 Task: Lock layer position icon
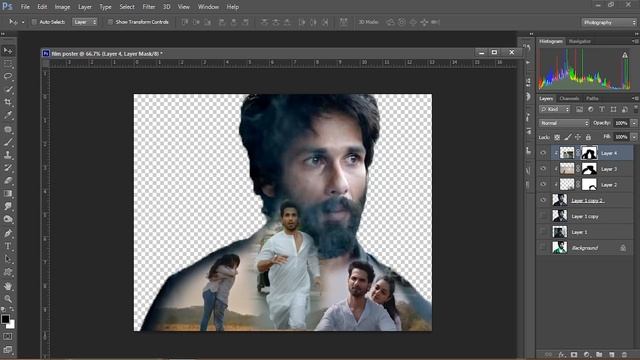(578, 137)
